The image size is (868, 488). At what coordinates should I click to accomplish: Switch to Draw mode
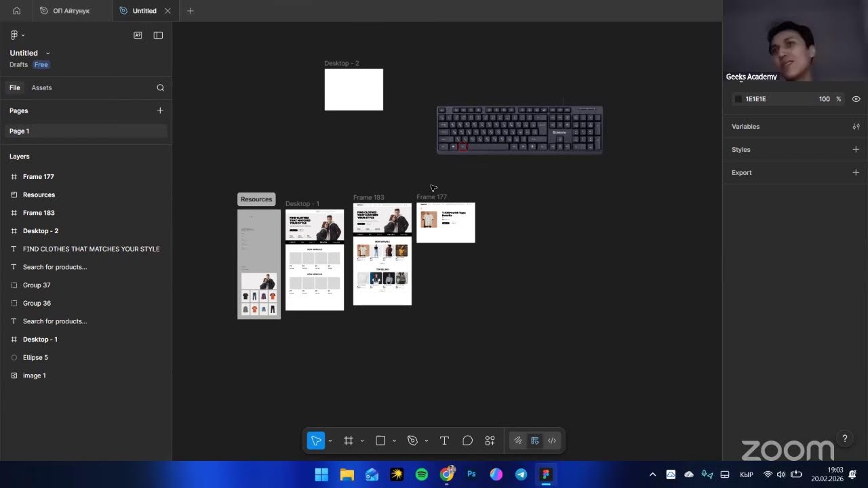518,441
